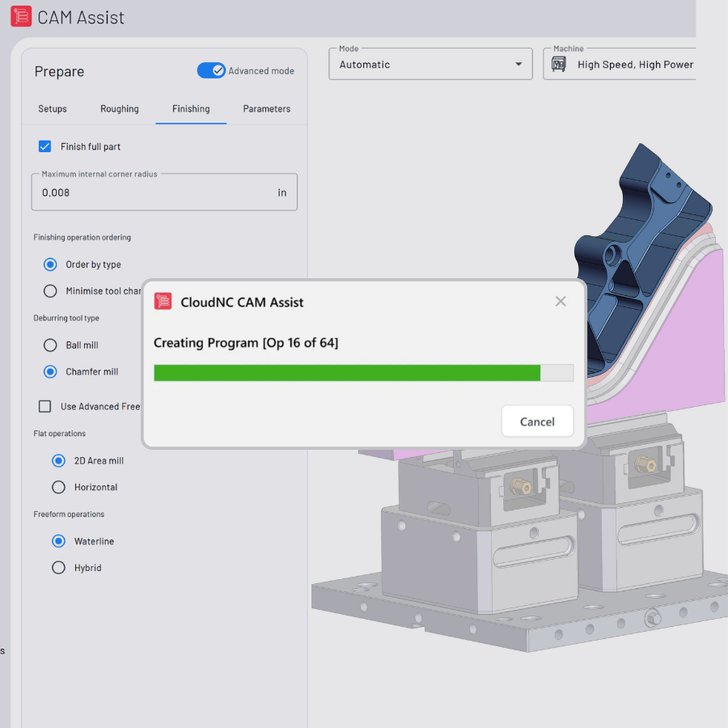Open the Roughing tab

pos(120,108)
